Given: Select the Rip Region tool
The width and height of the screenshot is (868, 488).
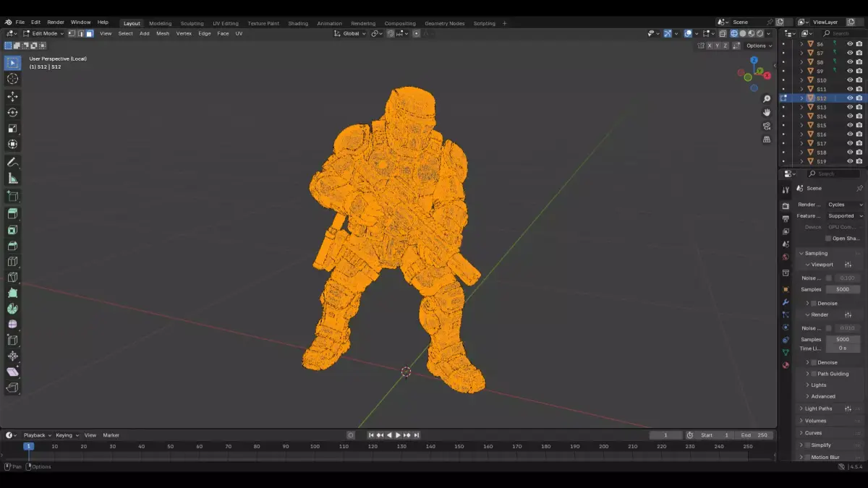Looking at the screenshot, I should 12,388.
